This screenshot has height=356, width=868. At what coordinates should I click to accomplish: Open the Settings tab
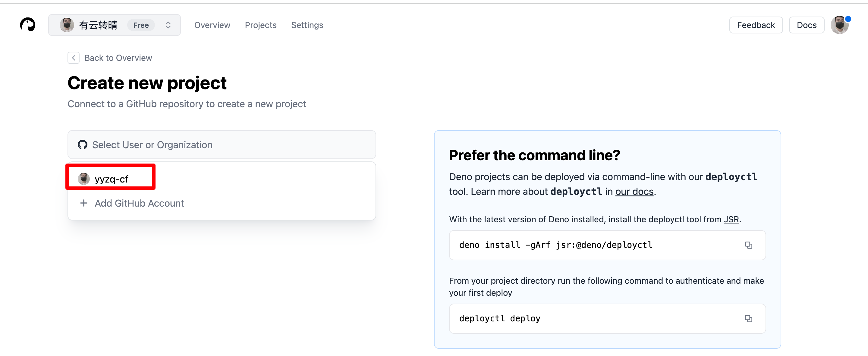point(307,25)
